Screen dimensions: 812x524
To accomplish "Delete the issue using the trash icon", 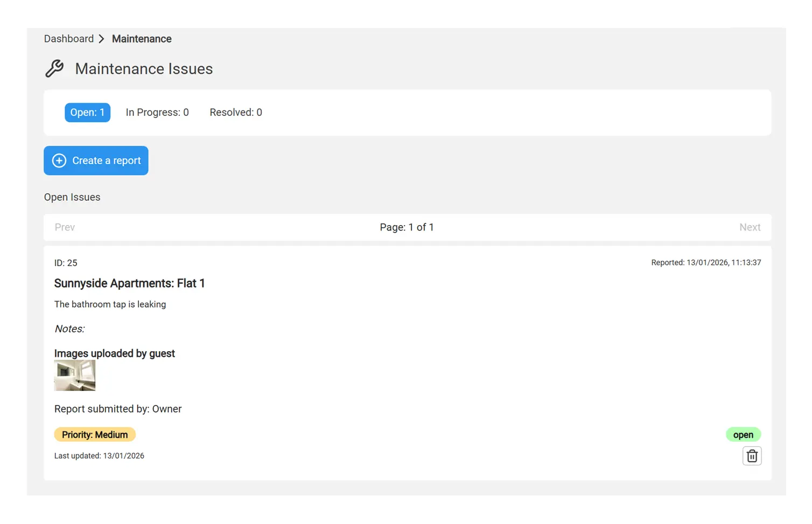I will tap(752, 456).
